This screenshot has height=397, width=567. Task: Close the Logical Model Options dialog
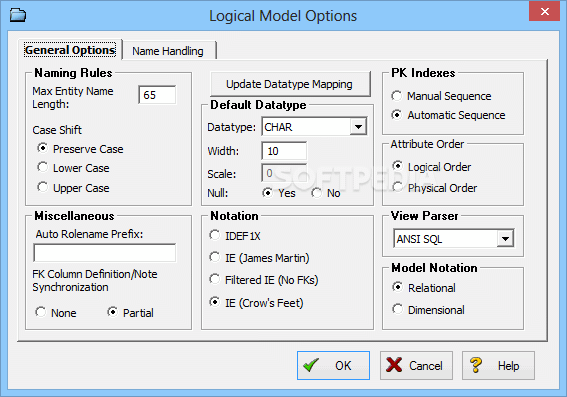tap(544, 11)
